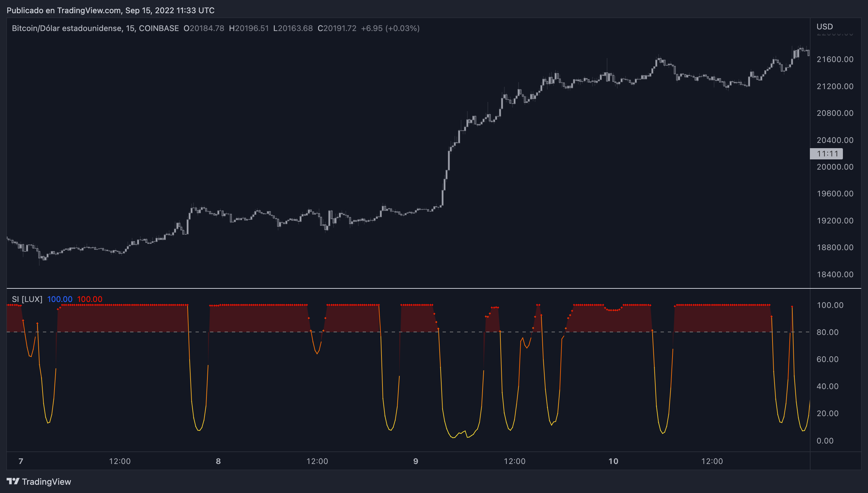
Task: Click the TradingView logo icon
Action: coord(13,481)
